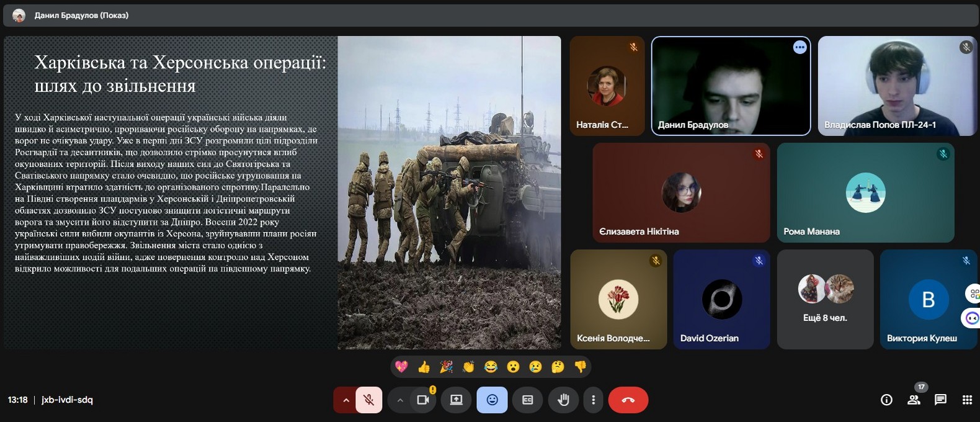
Task: Turn on closed captions
Action: coord(528,400)
